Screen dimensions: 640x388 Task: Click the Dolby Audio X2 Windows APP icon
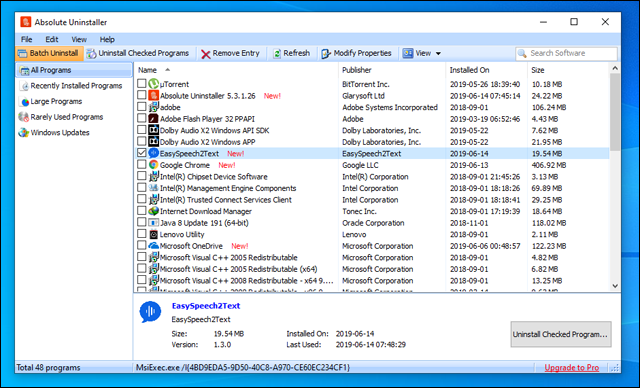tap(153, 142)
